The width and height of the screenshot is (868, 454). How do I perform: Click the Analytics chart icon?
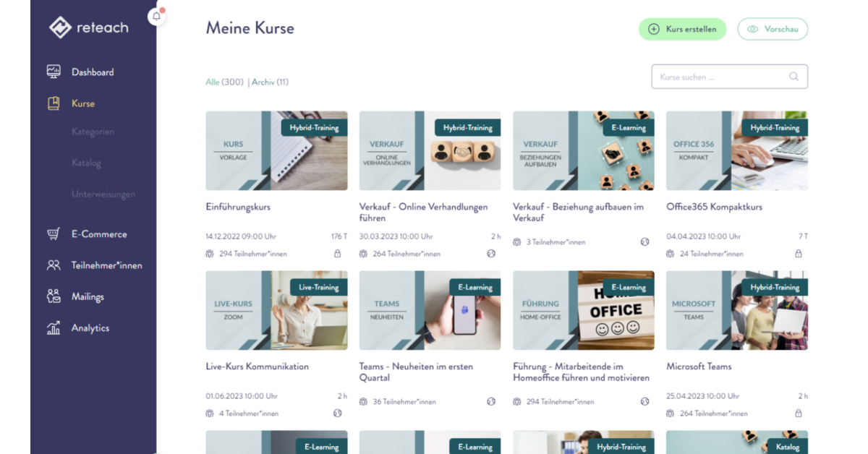[54, 328]
